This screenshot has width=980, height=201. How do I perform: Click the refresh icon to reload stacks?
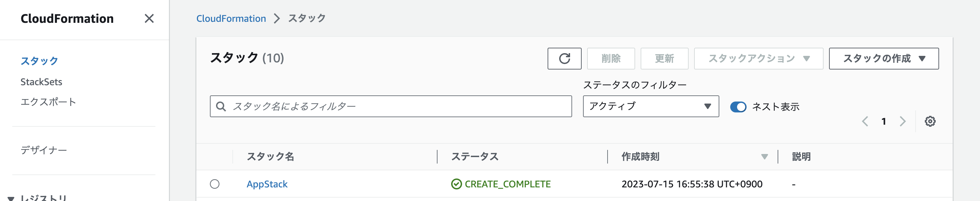click(565, 59)
